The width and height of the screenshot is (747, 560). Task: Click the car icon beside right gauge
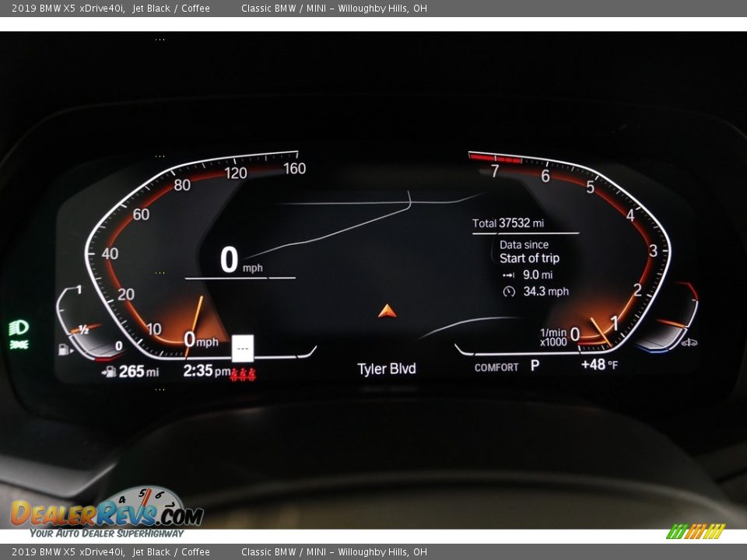click(689, 342)
